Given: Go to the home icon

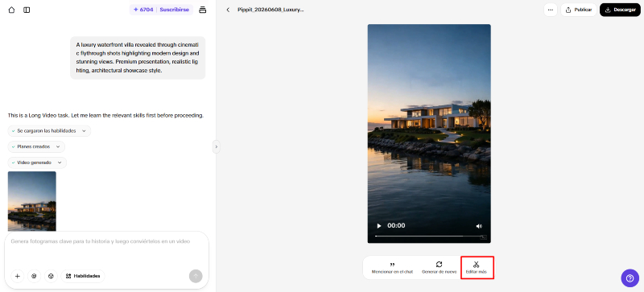Looking at the screenshot, I should 11,10.
